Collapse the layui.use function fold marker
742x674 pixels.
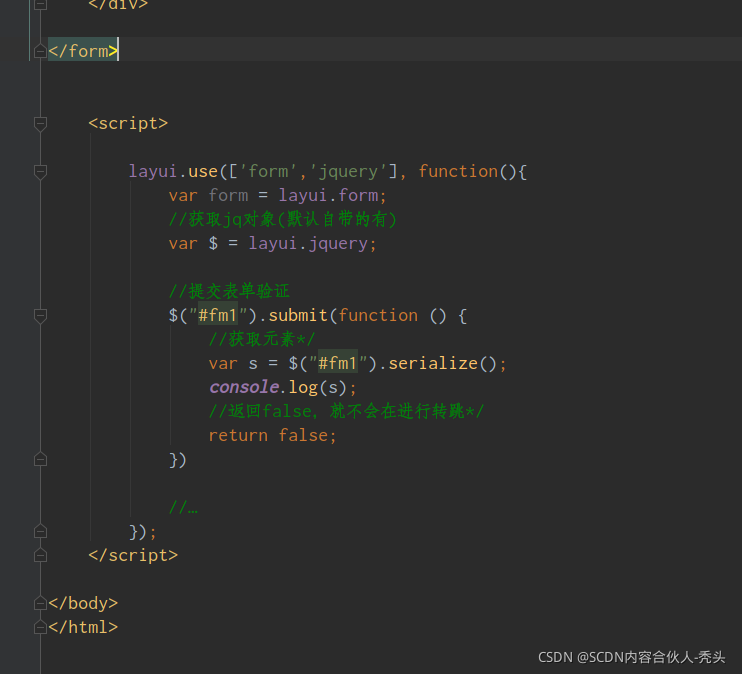coord(40,171)
